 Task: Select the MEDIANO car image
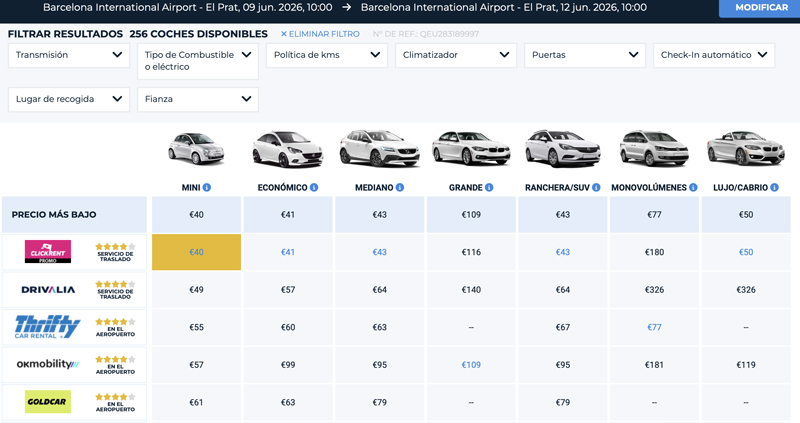click(380, 148)
